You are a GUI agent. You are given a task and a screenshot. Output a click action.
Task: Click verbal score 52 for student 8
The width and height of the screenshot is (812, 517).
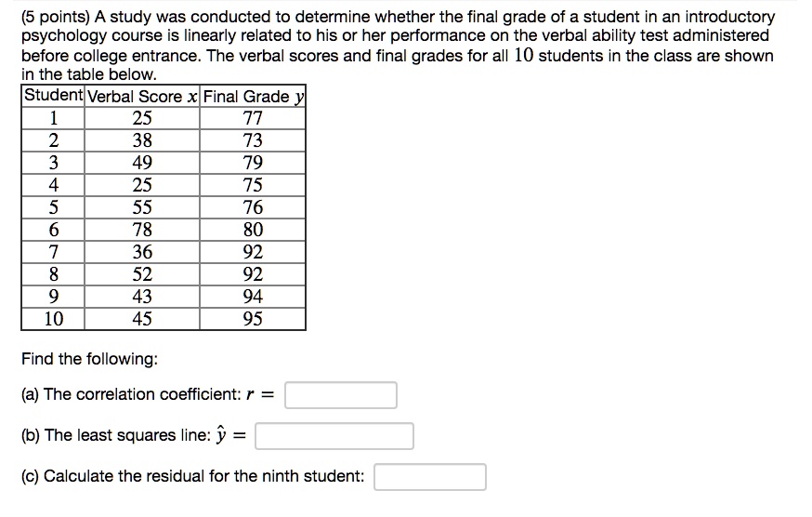click(142, 274)
